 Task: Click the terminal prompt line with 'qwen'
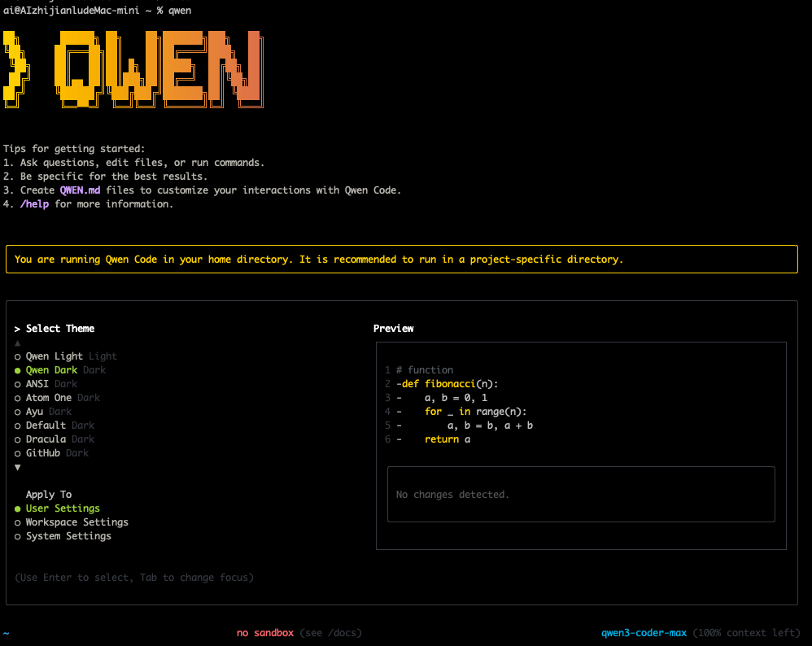coord(98,11)
